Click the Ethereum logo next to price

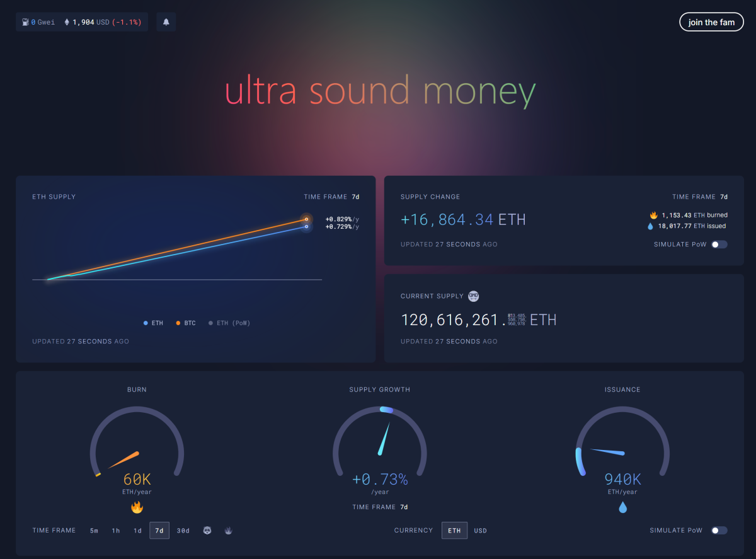click(x=67, y=22)
